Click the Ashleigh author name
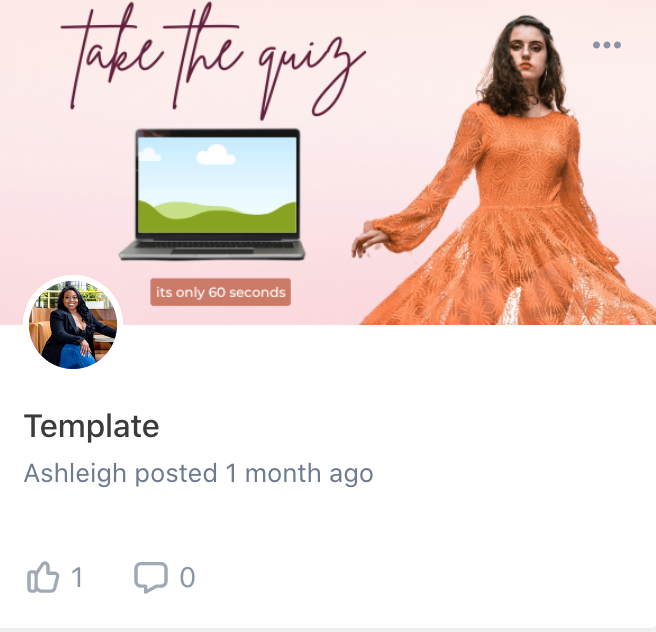 [75, 473]
